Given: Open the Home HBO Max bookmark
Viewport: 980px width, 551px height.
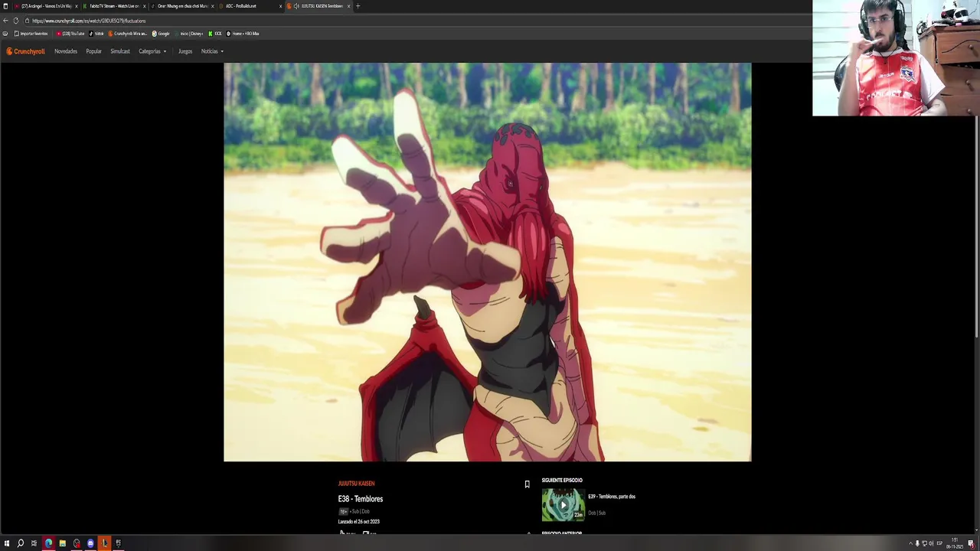Looking at the screenshot, I should tap(243, 34).
